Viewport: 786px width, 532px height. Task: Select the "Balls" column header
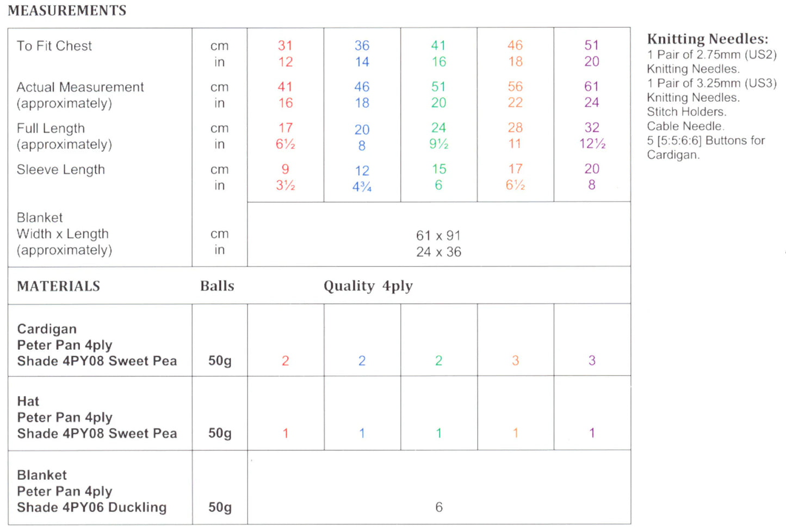[x=217, y=286]
